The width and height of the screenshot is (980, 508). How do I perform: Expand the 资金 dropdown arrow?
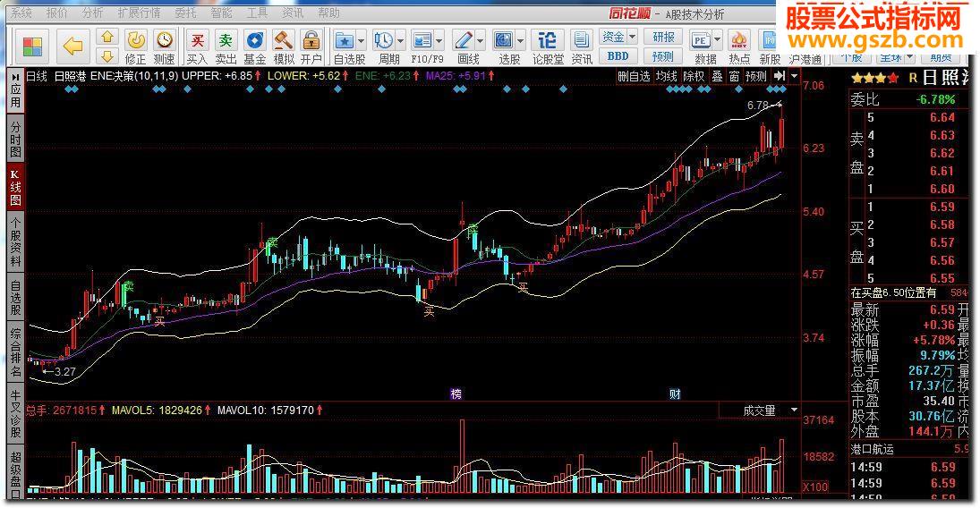(x=632, y=37)
